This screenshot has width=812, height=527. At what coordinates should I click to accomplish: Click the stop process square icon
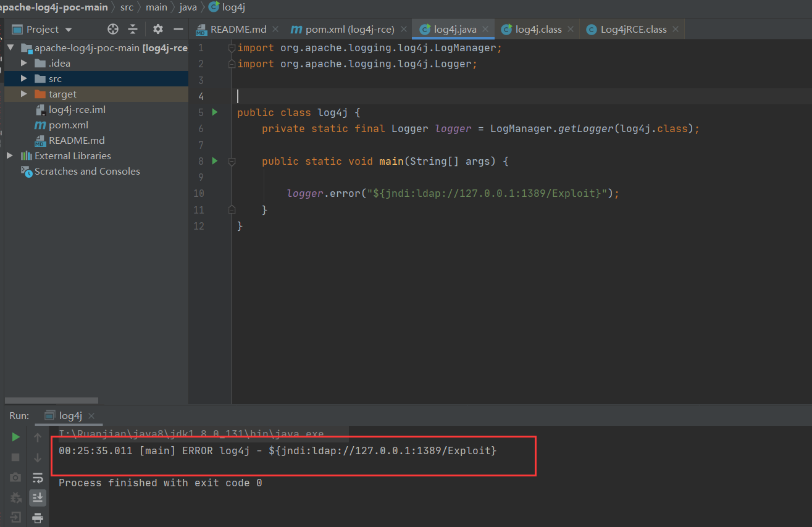click(15, 457)
